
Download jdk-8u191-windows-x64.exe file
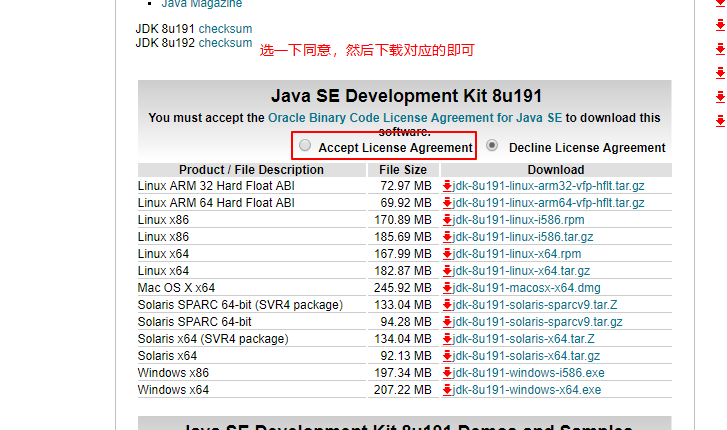527,390
